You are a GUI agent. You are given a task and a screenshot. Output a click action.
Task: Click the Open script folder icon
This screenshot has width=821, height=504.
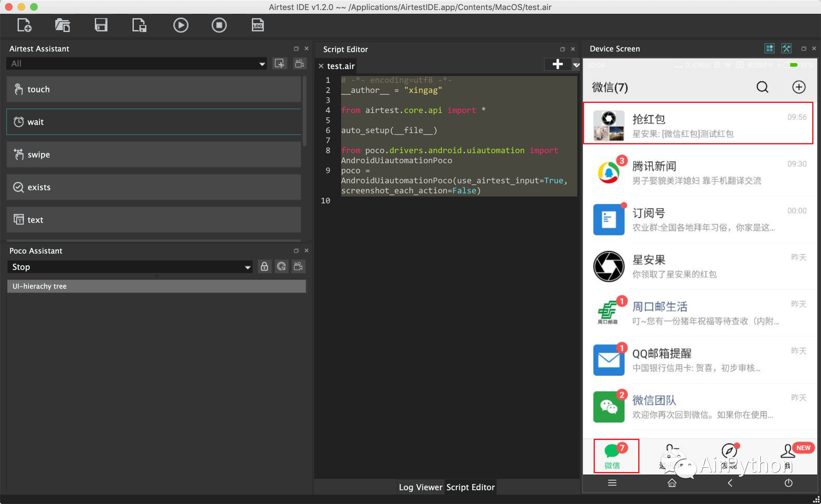63,25
